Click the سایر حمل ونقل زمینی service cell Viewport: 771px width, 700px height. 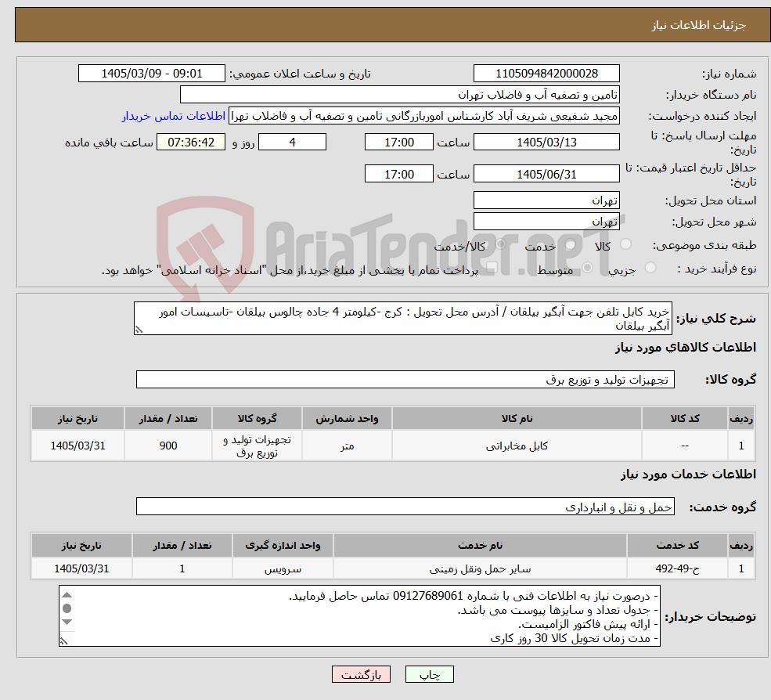coord(480,568)
